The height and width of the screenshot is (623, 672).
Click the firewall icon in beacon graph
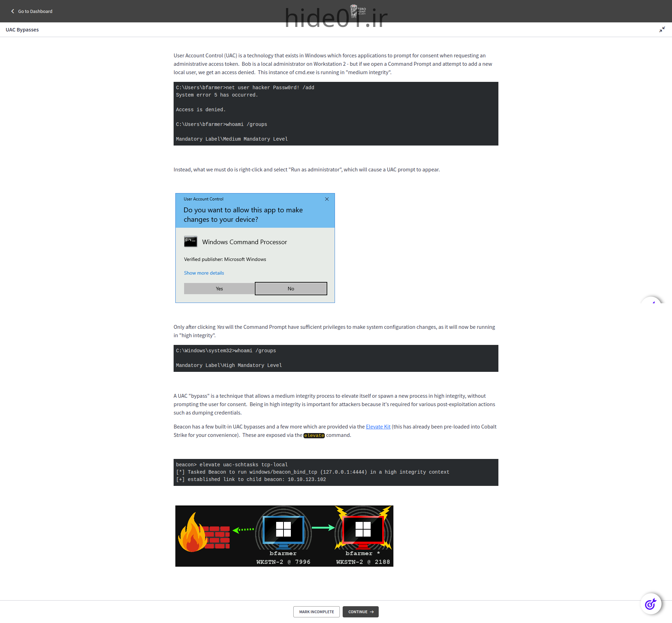[x=204, y=533]
